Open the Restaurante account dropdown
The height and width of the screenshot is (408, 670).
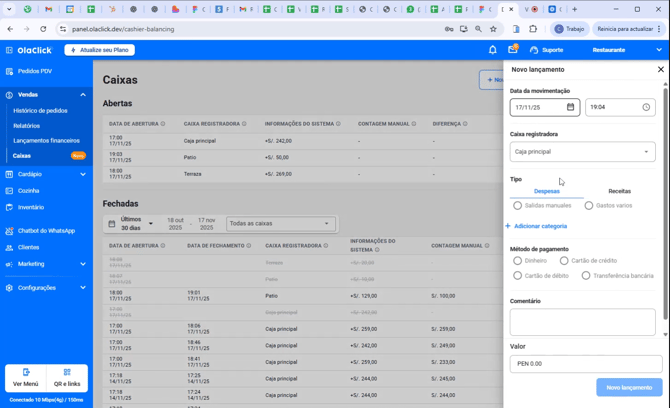point(627,50)
